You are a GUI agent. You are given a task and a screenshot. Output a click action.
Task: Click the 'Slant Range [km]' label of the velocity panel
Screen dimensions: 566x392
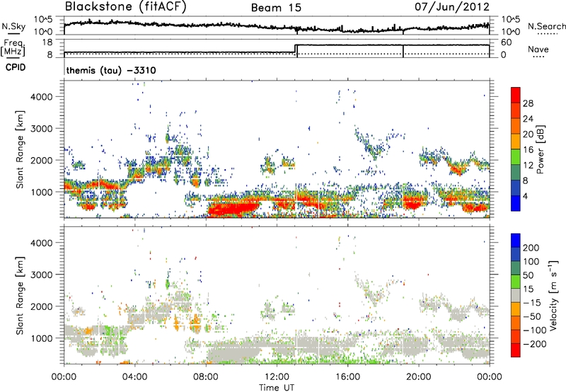point(20,295)
